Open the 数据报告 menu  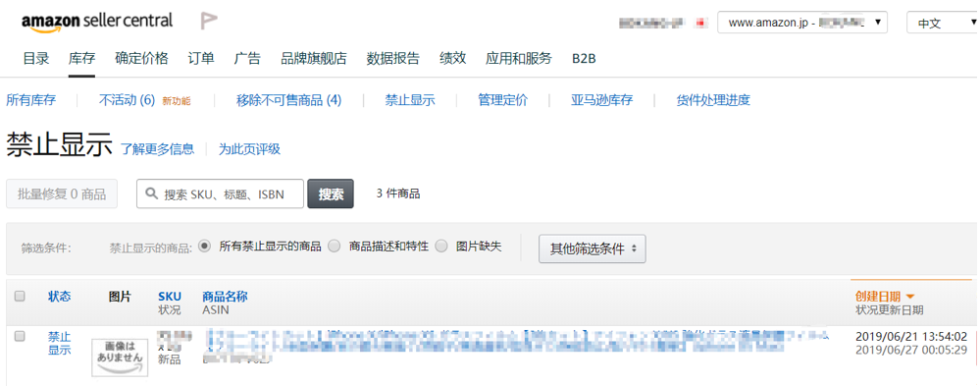click(x=393, y=59)
